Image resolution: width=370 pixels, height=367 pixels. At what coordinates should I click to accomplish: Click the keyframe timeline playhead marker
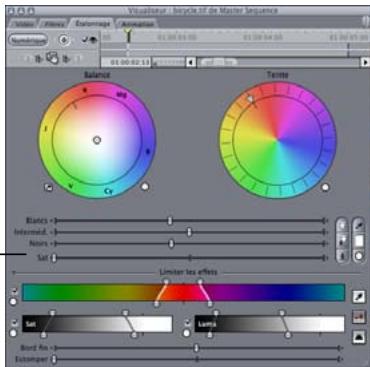click(x=128, y=35)
